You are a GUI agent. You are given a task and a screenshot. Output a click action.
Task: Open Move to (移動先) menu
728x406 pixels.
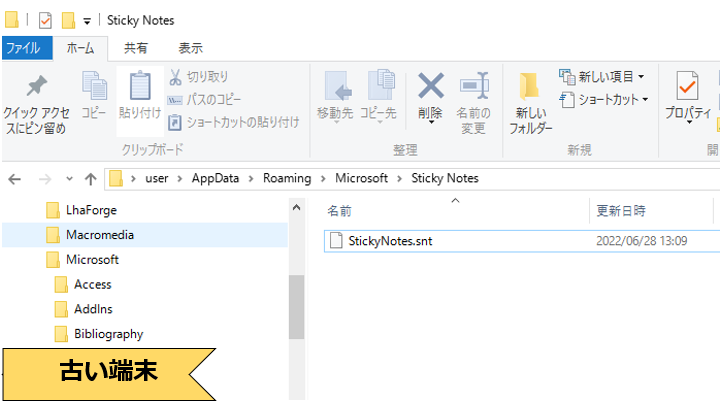point(335,97)
